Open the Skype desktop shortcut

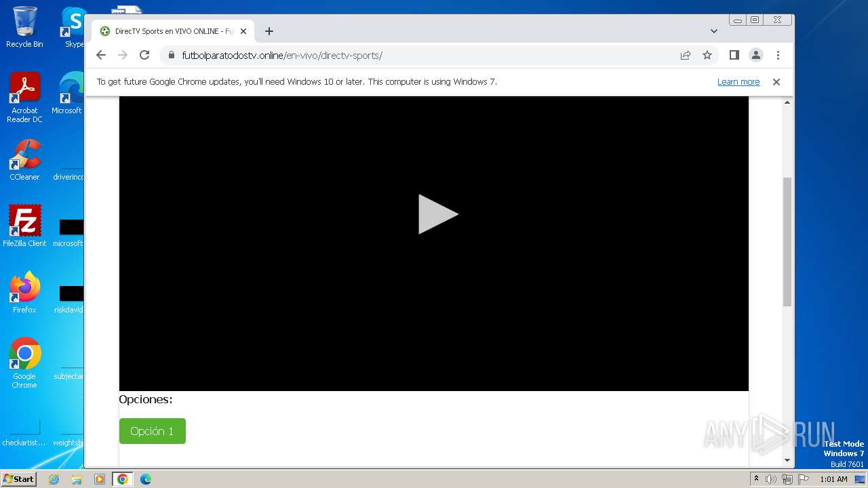(73, 27)
